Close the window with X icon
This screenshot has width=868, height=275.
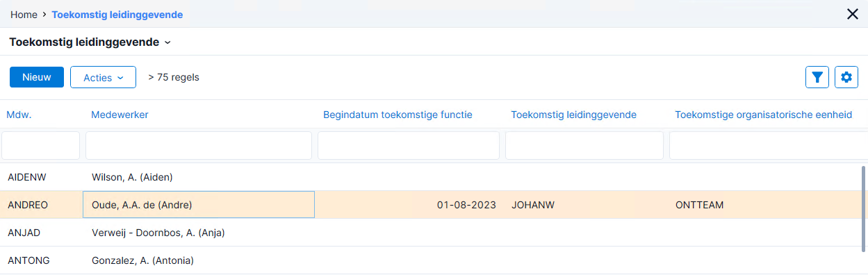coord(853,14)
